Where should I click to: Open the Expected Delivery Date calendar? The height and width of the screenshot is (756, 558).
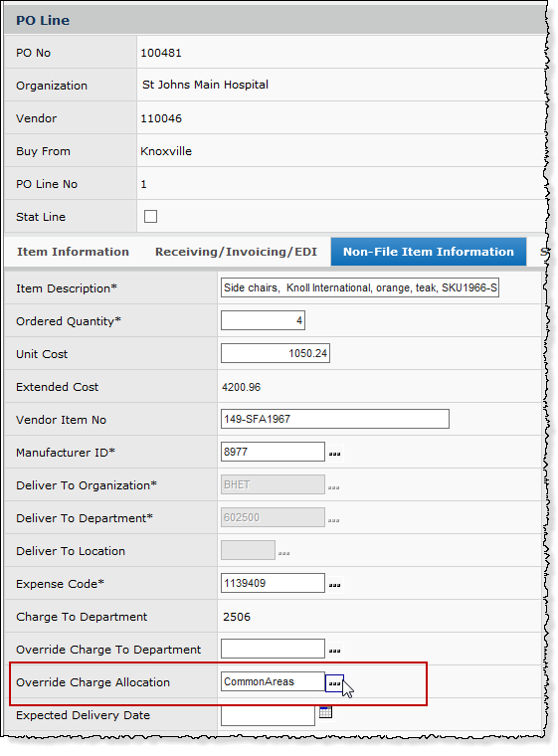[325, 712]
